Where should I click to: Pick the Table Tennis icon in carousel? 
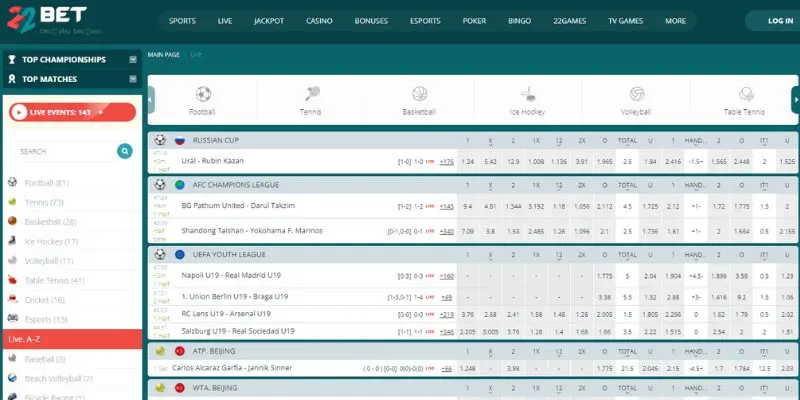click(x=746, y=94)
